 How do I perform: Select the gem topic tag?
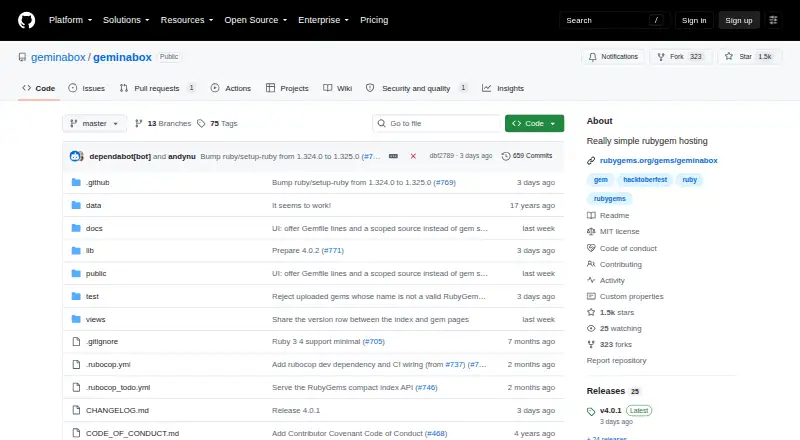(x=601, y=180)
